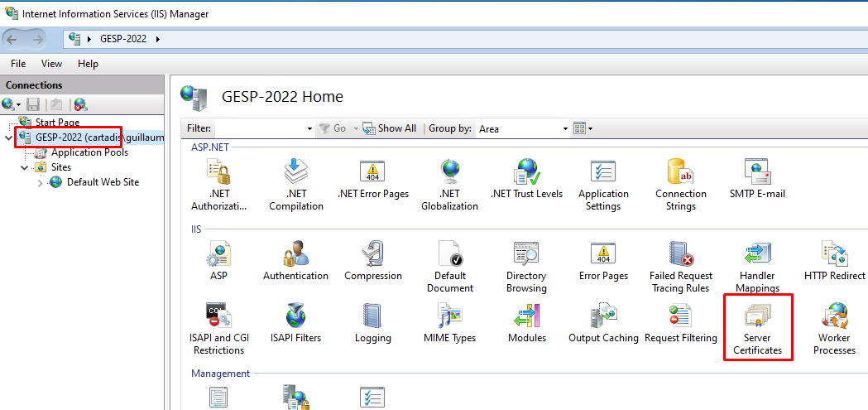Click the Go filter button
Screen dimensions: 868x410
click(x=333, y=128)
